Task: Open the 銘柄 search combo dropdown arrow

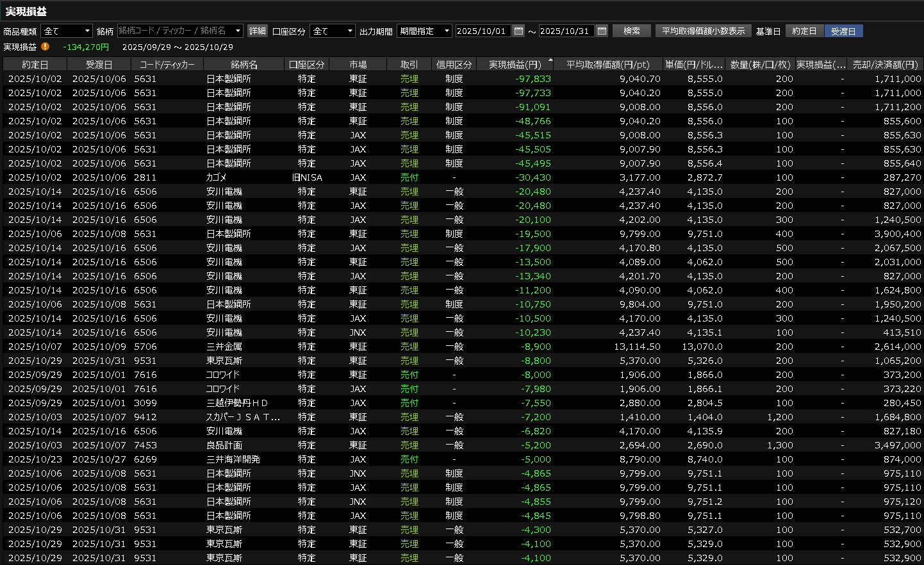Action: 238,31
